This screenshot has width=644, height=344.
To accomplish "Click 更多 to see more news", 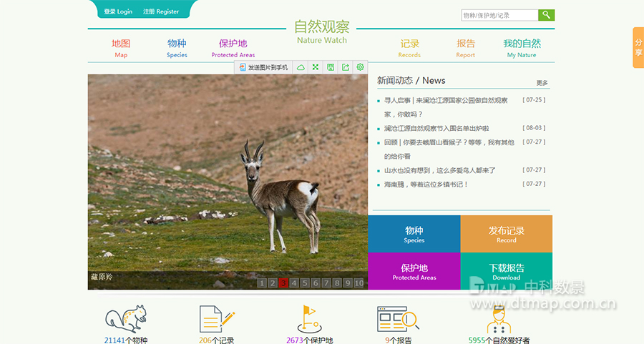I will tap(542, 83).
